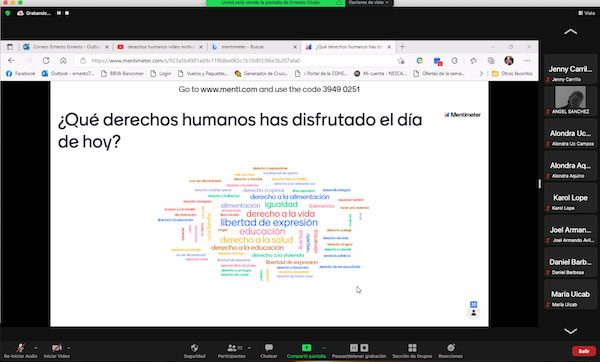This screenshot has height=362, width=600.
Task: Switch to the mentimeter - Buscar tab
Action: click(x=253, y=47)
